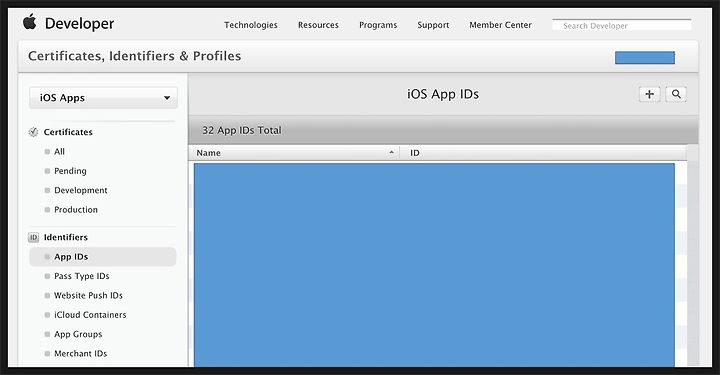Screen dimensions: 720x375
Task: Click the Developer home link
Action: (79, 23)
